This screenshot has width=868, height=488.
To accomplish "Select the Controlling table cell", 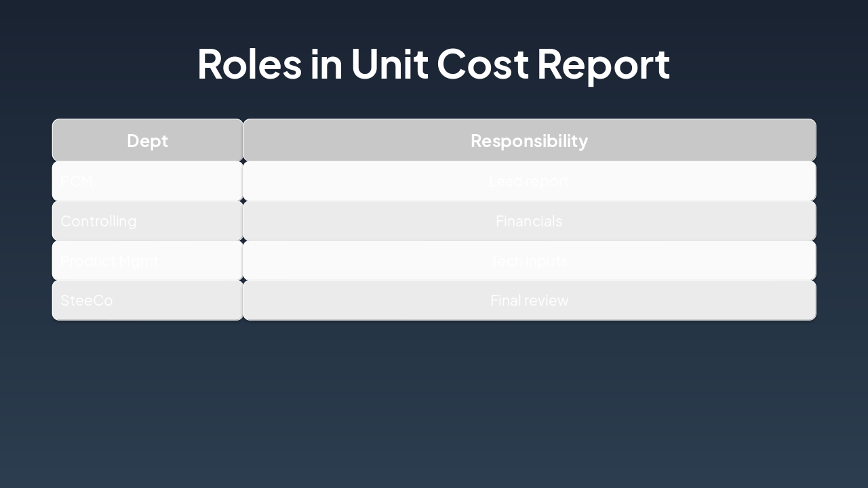I will [x=147, y=221].
